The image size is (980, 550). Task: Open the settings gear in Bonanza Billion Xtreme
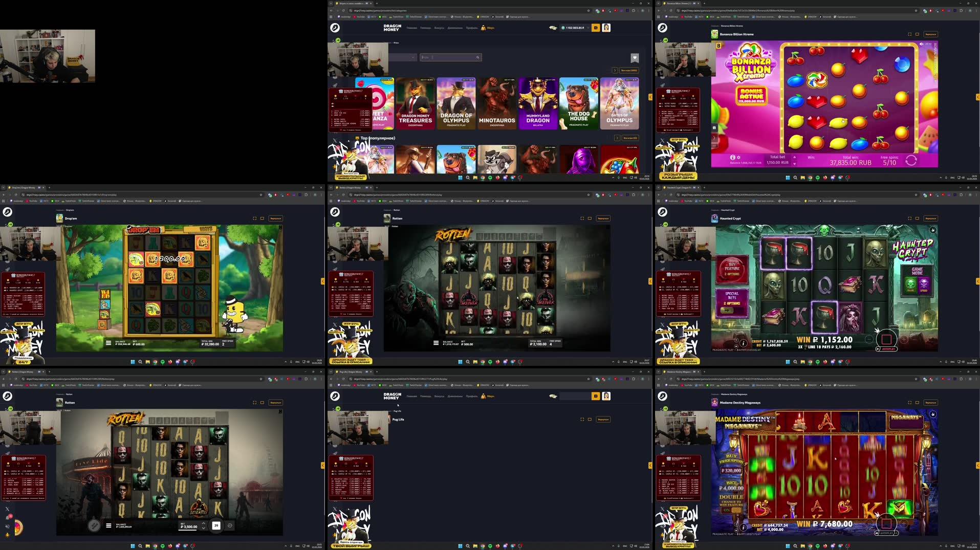pos(738,158)
